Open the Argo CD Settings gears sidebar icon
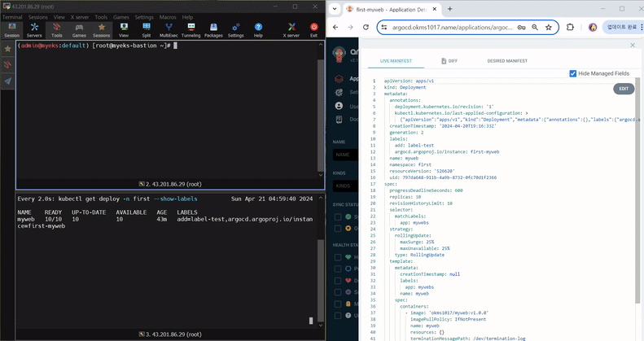This screenshot has height=341, width=644. coord(339,92)
